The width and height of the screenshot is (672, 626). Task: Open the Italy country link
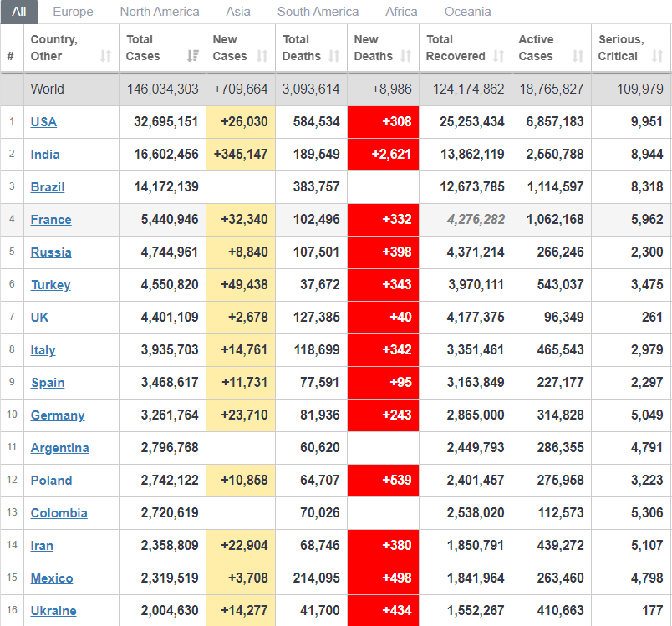[43, 350]
